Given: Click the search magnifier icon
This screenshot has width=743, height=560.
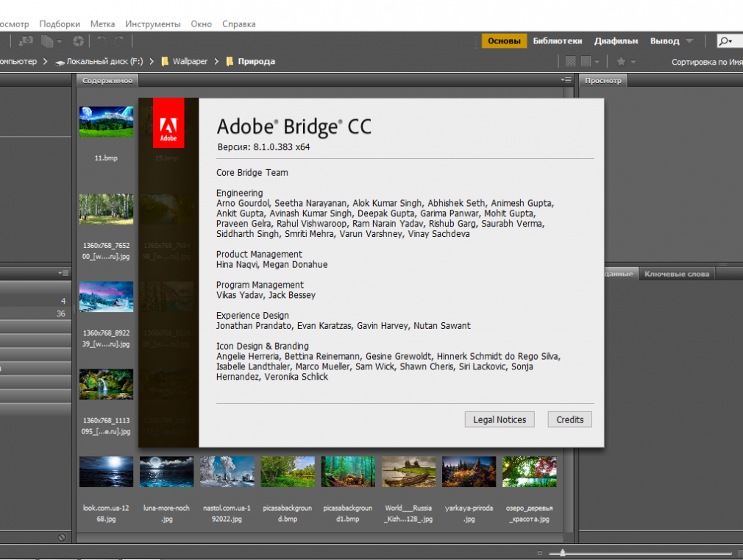Looking at the screenshot, I should pos(725,41).
